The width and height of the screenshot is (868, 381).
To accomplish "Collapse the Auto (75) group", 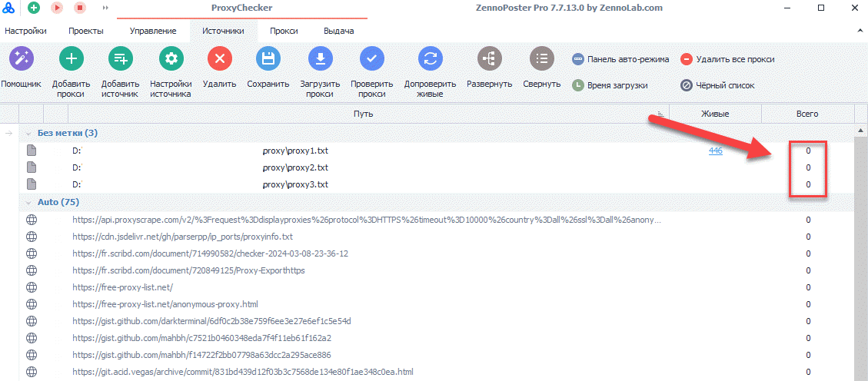I will (x=28, y=202).
